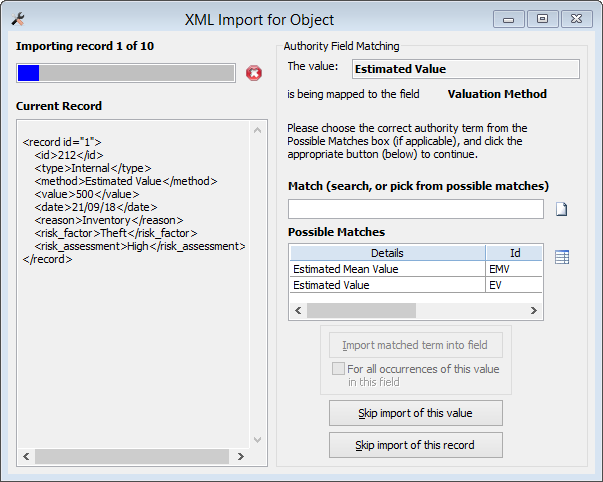
Task: Click up arrow of Current Record vertical scrollbar
Action: coord(258,130)
